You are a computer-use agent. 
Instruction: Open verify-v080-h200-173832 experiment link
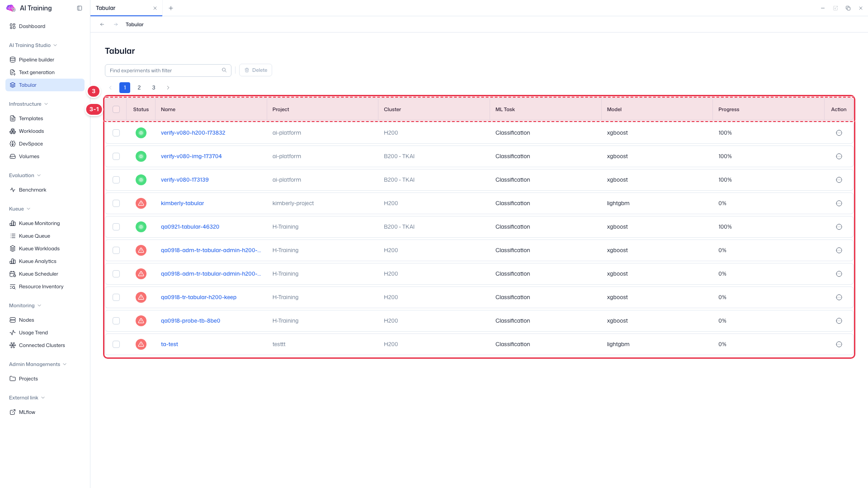click(x=193, y=133)
